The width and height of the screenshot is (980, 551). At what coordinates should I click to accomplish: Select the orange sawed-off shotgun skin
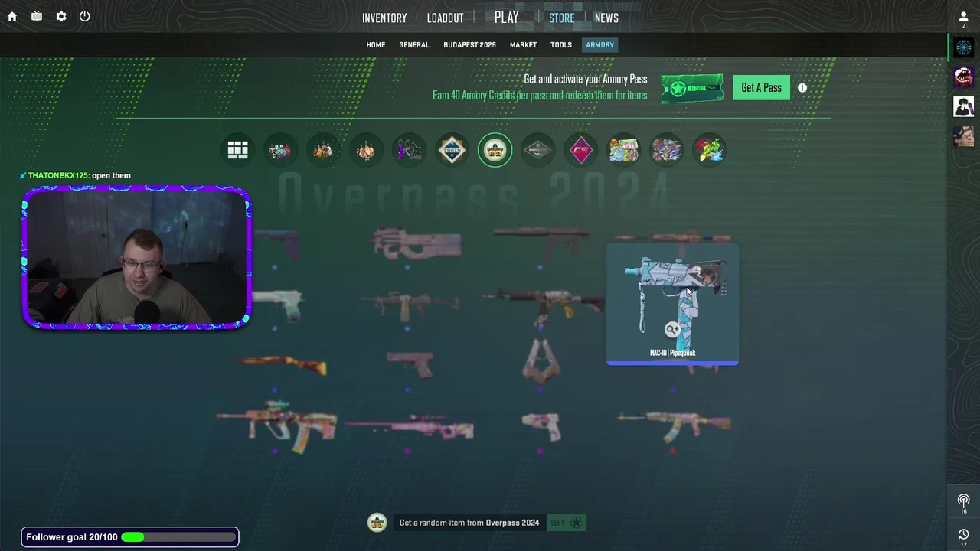click(283, 364)
